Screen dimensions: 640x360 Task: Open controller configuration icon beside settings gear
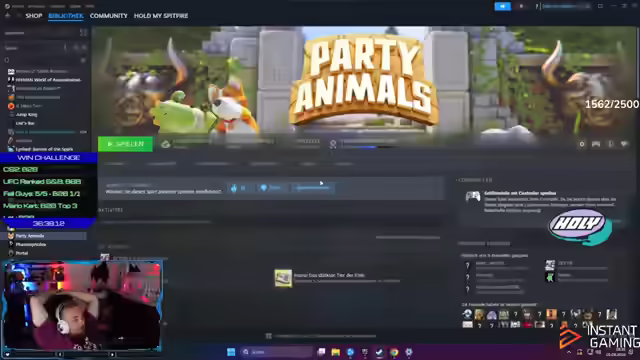click(596, 144)
